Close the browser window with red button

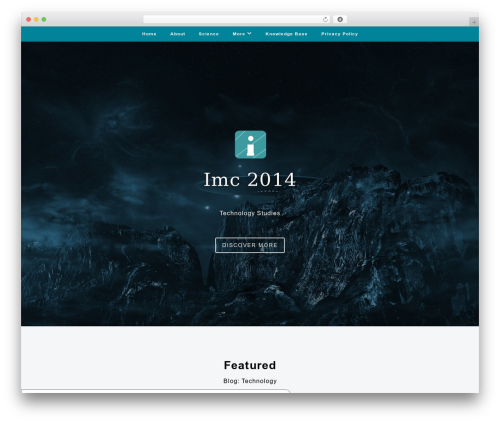[x=29, y=20]
